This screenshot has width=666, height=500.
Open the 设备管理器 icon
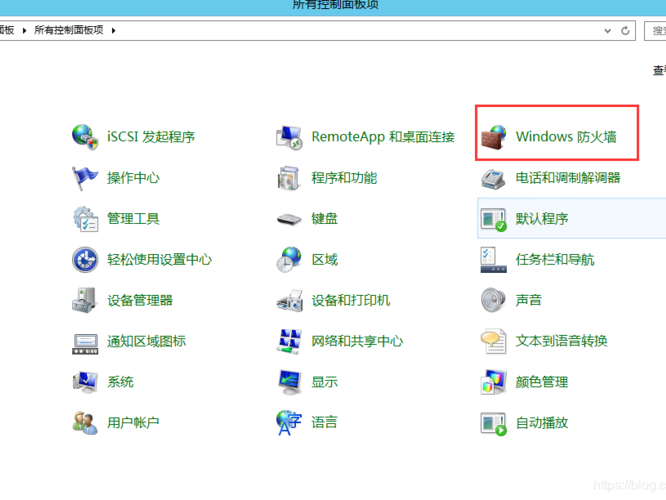(85, 300)
